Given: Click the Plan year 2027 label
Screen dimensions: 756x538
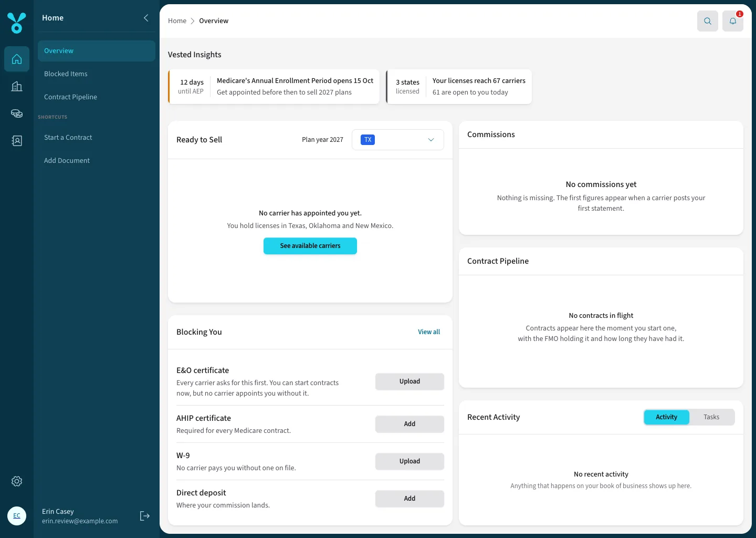Looking at the screenshot, I should 322,140.
